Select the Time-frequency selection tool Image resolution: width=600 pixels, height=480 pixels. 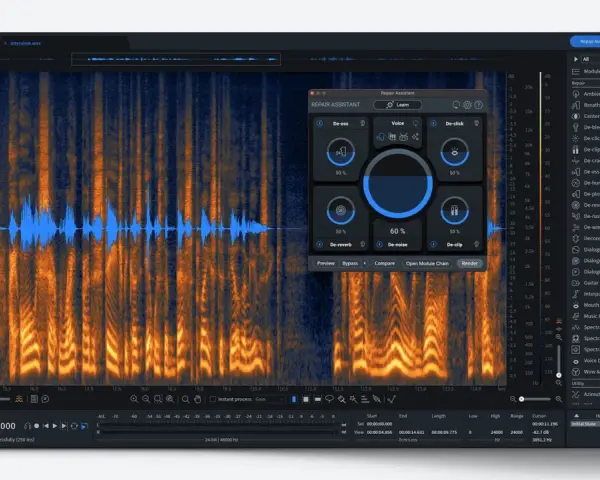[x=305, y=399]
